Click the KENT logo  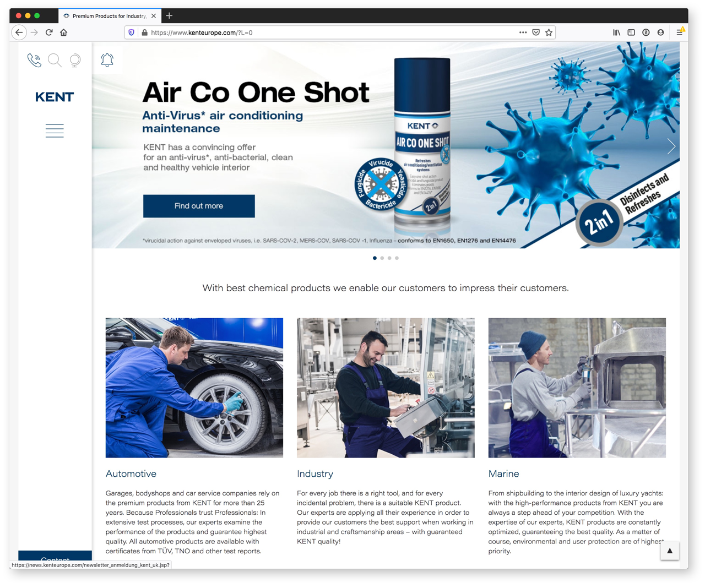55,97
